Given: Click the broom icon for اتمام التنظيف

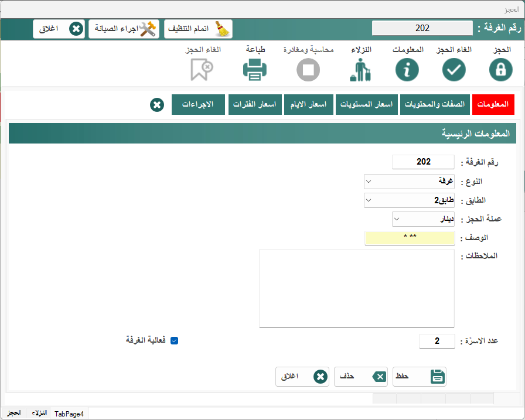Looking at the screenshot, I should tap(222, 29).
